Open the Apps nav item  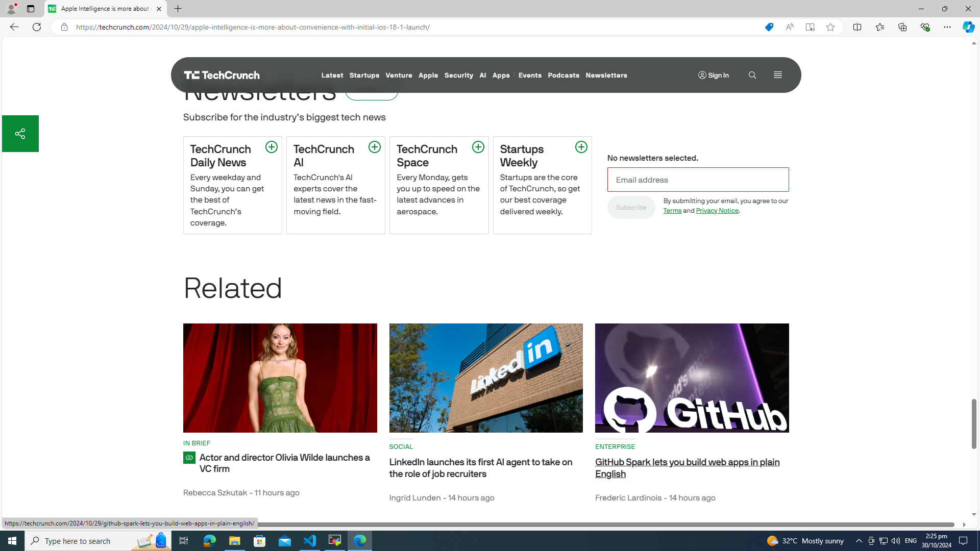point(501,75)
